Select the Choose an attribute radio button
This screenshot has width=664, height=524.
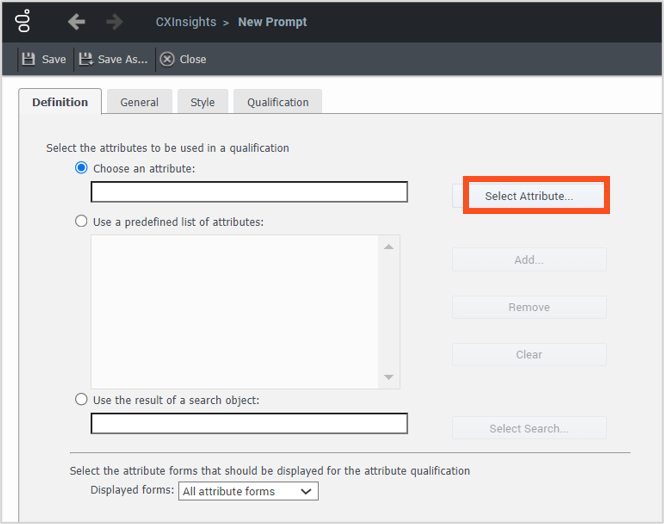pos(81,168)
